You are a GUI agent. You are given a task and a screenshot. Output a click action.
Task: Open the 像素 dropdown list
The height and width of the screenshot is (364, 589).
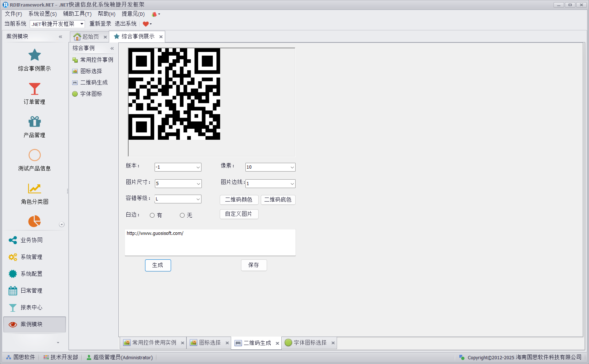click(x=292, y=167)
